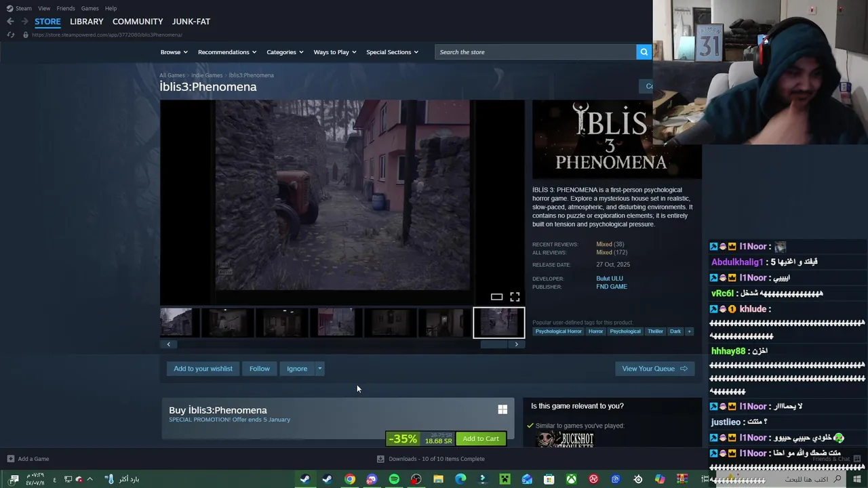
Task: Open the View menu
Action: (44, 8)
